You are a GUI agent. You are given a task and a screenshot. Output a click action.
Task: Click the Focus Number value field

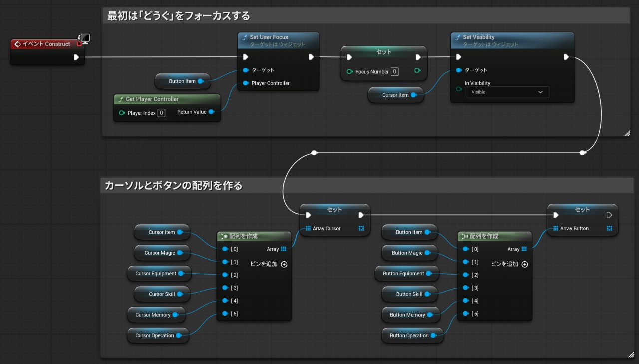click(x=394, y=72)
